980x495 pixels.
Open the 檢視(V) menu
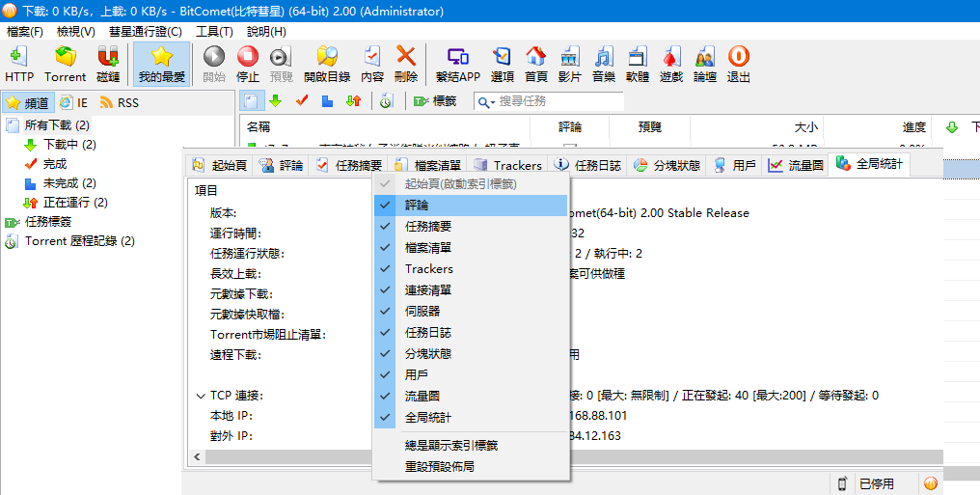[75, 31]
